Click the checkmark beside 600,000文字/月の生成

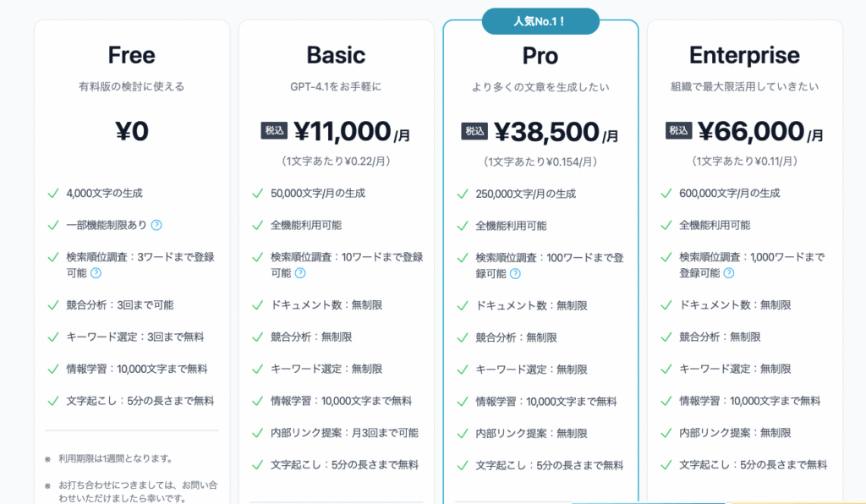click(x=666, y=193)
